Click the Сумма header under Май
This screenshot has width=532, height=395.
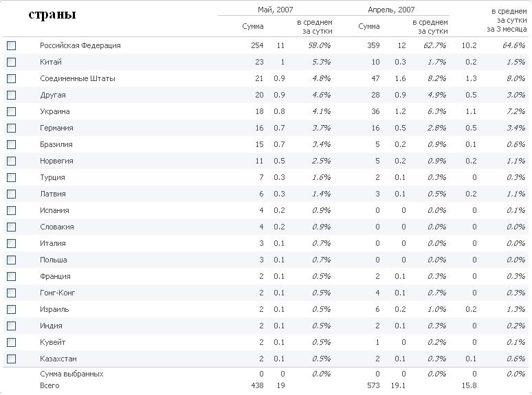point(253,26)
